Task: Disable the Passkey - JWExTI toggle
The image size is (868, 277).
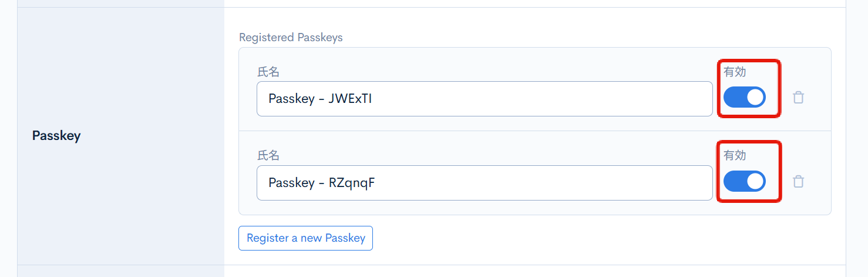Action: (744, 97)
